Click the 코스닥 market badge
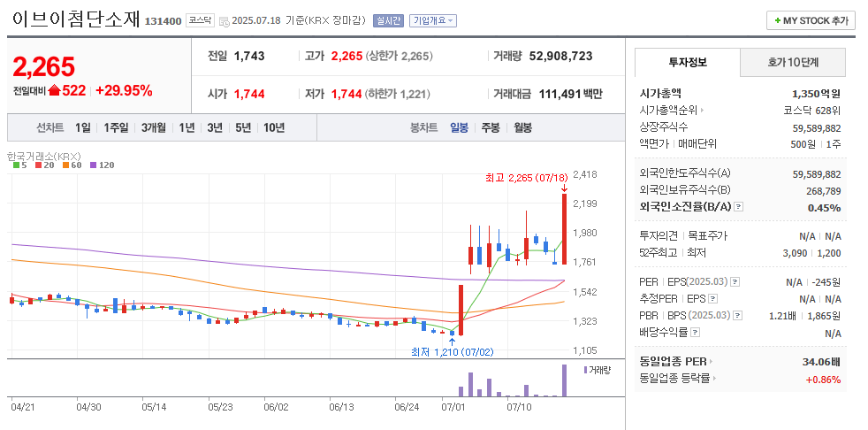Viewport: 868px width, 430px height. coord(200,20)
